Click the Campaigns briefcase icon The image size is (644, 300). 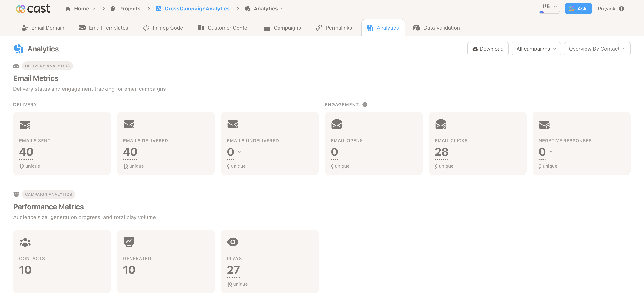(267, 28)
